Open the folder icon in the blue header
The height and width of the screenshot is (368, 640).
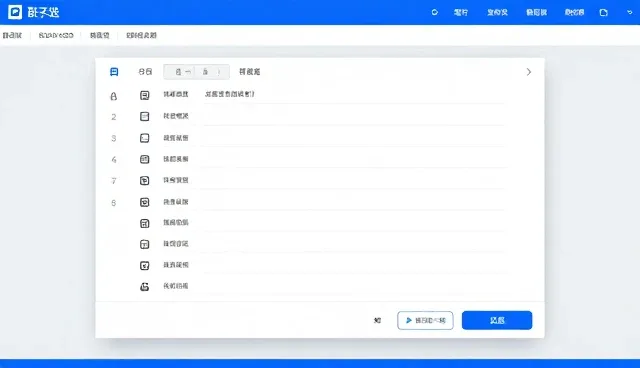point(604,13)
